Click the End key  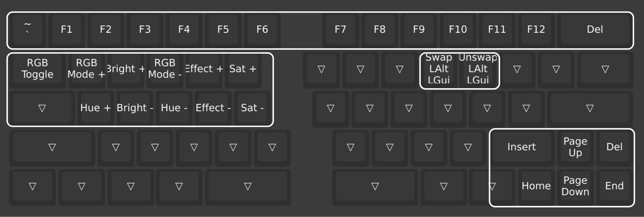click(614, 186)
